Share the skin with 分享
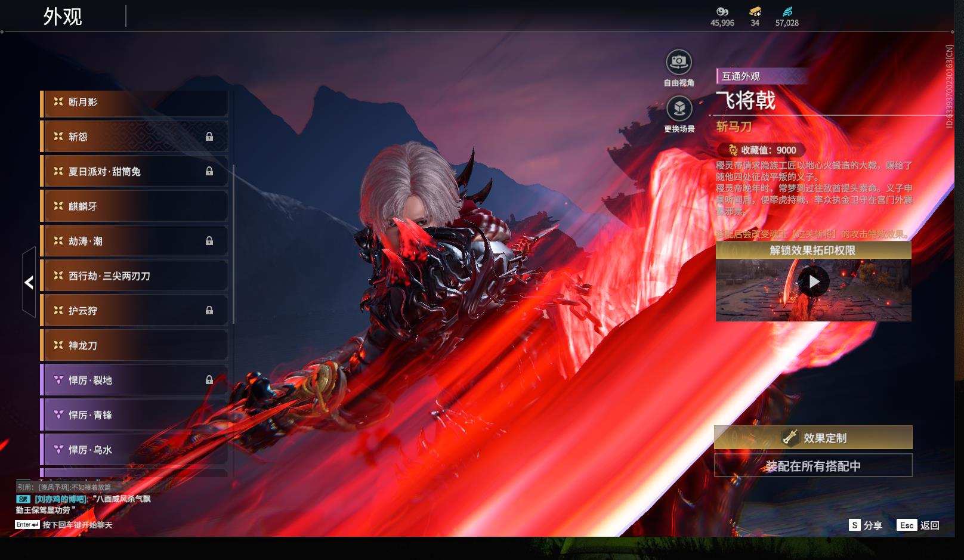Screen dimensions: 964x560 pyautogui.click(x=866, y=525)
